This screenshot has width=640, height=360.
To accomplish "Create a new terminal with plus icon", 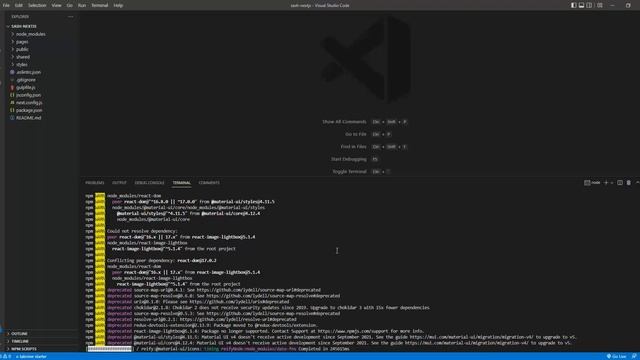I will point(606,183).
